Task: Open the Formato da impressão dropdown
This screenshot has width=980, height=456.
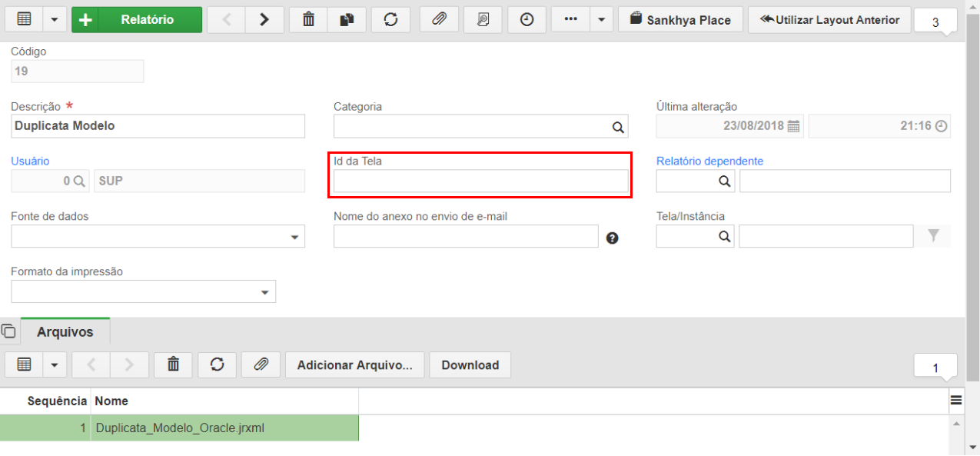Action: pos(144,292)
